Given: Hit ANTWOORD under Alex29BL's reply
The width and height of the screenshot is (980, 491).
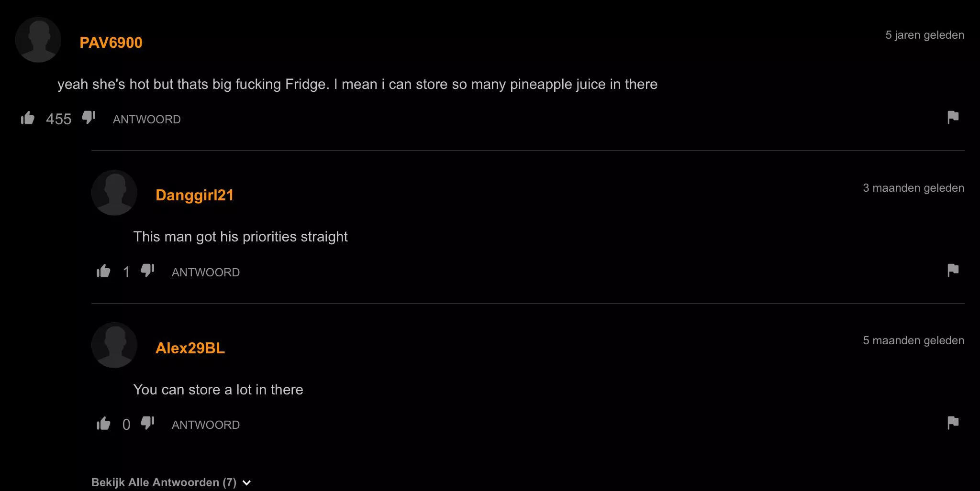Looking at the screenshot, I should [x=205, y=425].
